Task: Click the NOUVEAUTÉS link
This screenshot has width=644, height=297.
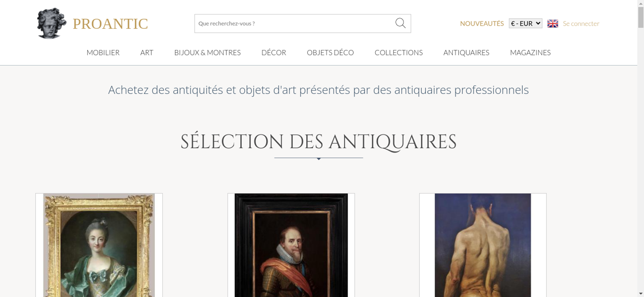Action: click(x=482, y=23)
